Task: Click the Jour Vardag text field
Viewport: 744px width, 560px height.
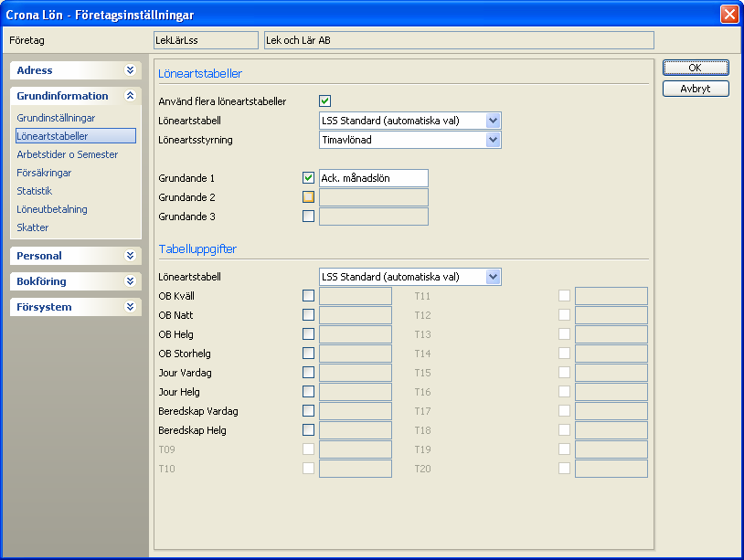Action: (356, 373)
